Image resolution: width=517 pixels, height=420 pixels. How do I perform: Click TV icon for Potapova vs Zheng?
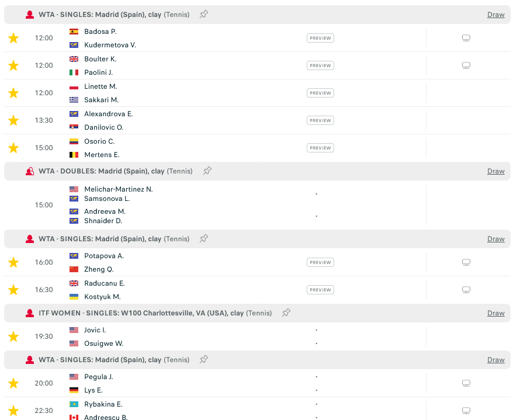tap(466, 262)
